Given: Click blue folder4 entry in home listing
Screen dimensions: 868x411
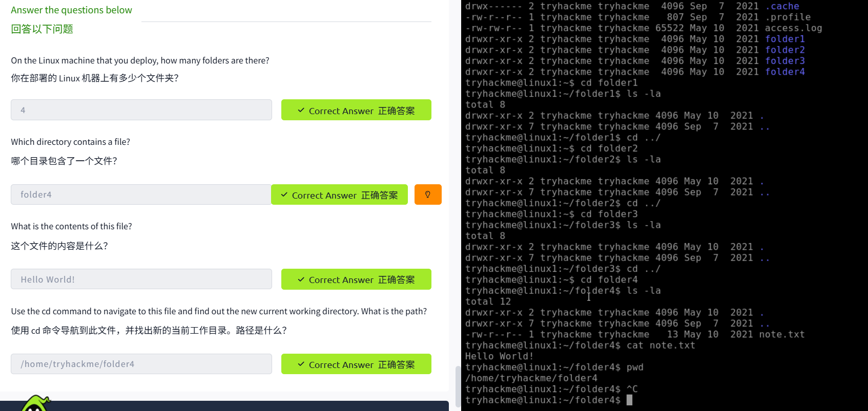Looking at the screenshot, I should tap(784, 72).
